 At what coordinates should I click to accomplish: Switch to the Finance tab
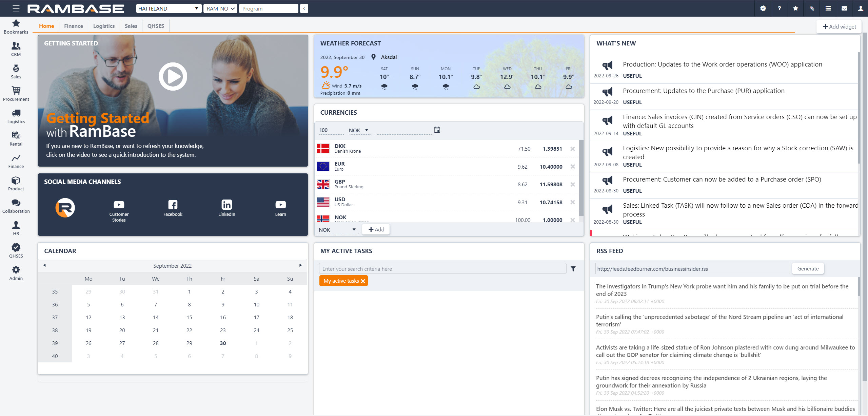click(x=73, y=26)
